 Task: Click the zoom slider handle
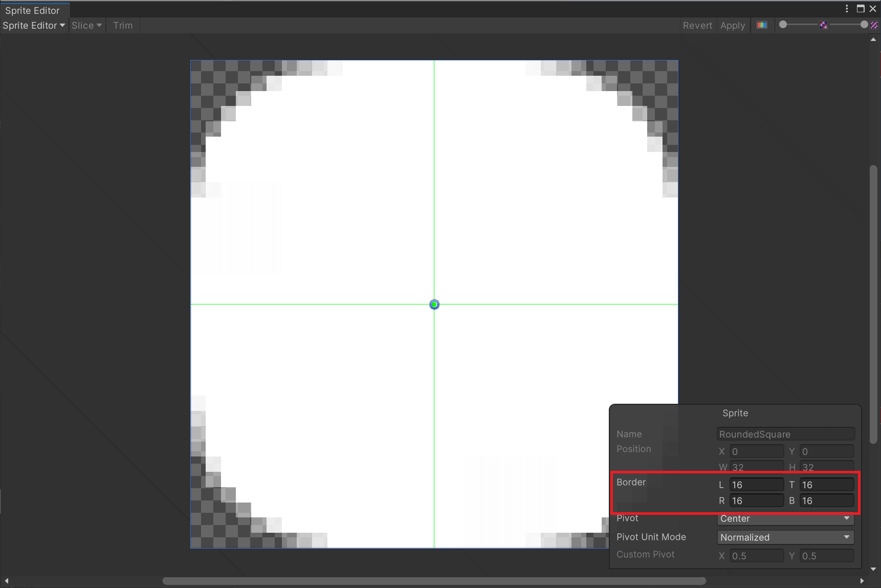783,25
